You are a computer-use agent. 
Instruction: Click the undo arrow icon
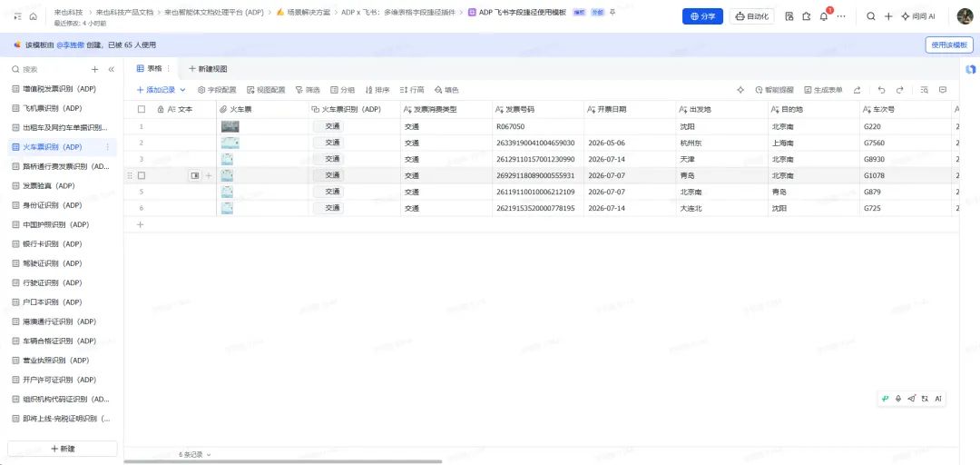[x=882, y=90]
